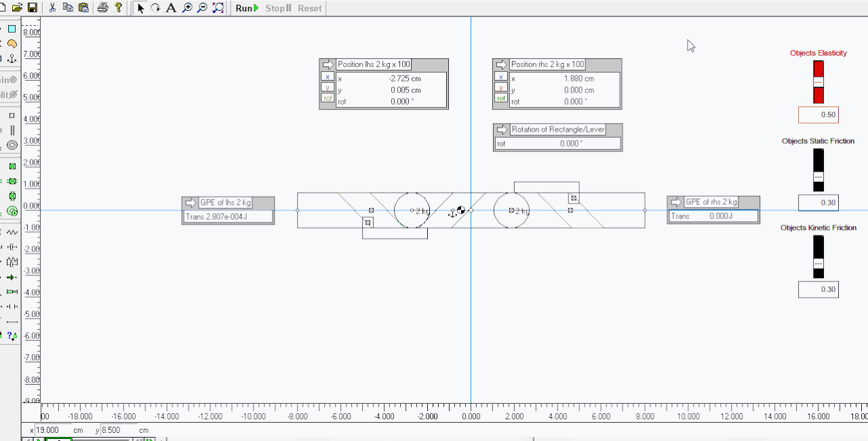Click the Stop button
The image size is (868, 441).
tap(278, 8)
